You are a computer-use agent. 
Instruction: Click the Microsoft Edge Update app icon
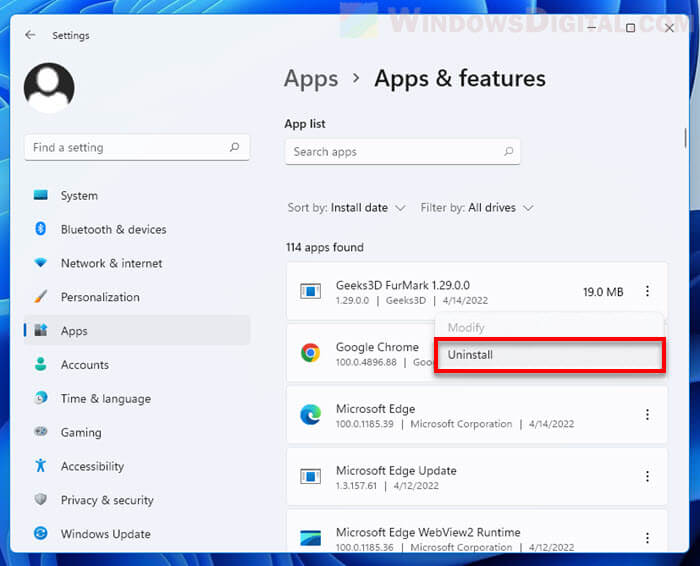[x=310, y=476]
